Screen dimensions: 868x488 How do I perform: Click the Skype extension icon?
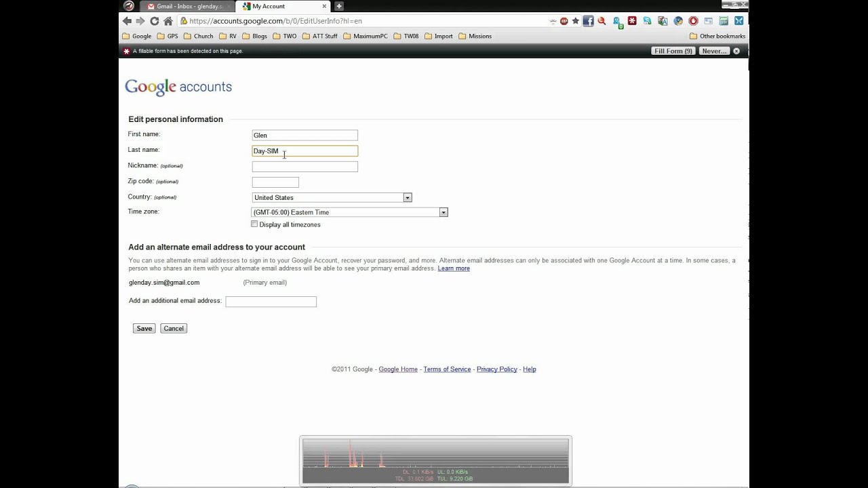tap(648, 21)
